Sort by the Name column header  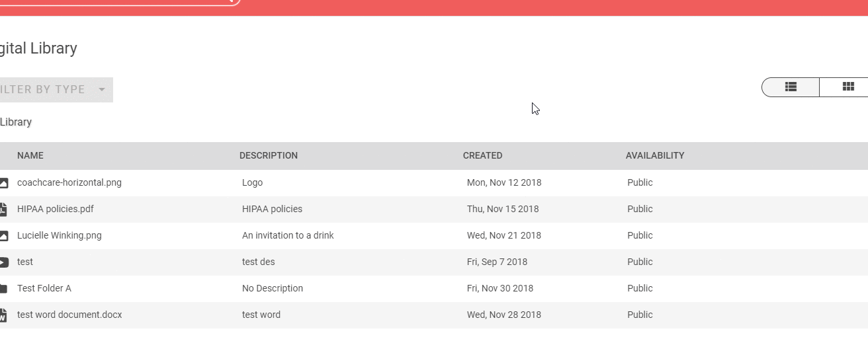click(30, 156)
